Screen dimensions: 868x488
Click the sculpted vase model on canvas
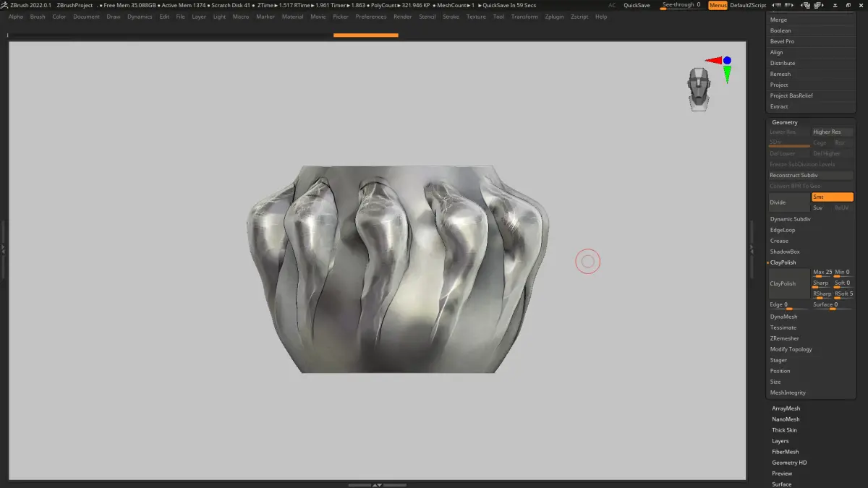coord(399,270)
